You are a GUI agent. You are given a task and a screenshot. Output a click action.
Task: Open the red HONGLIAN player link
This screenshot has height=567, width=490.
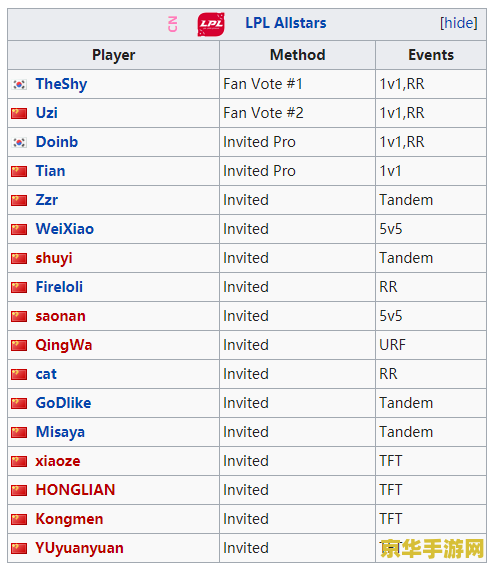75,490
